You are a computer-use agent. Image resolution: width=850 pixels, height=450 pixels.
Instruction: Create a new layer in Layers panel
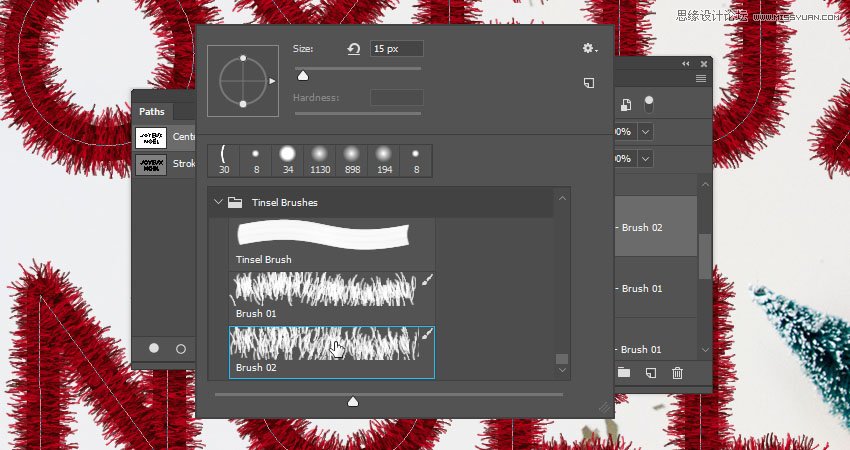pyautogui.click(x=651, y=372)
